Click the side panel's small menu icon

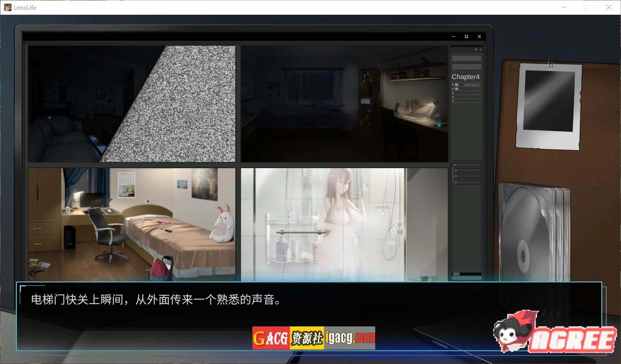coord(476,50)
